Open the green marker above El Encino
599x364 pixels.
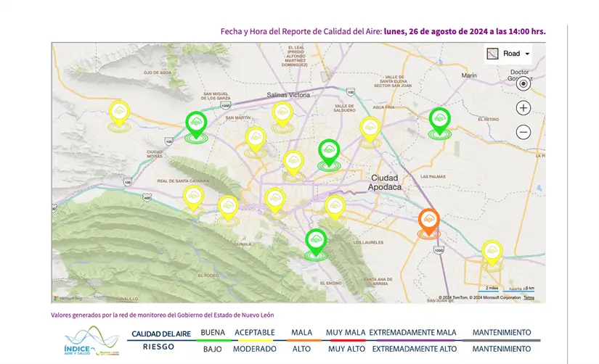[x=315, y=241]
